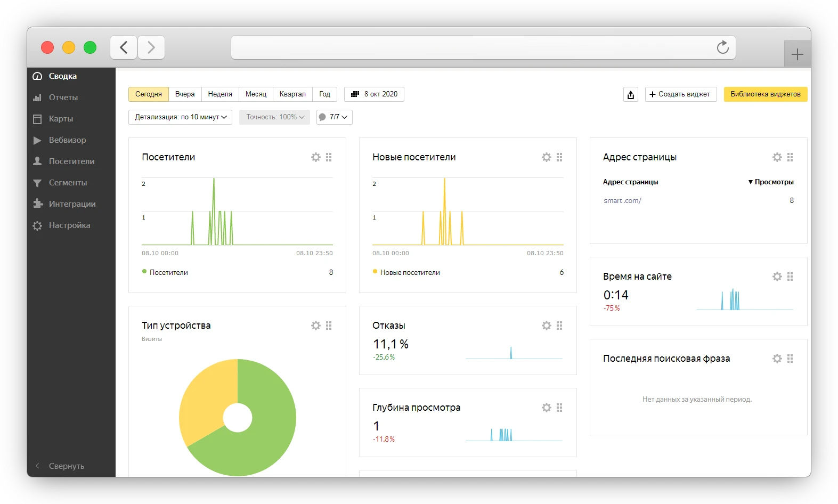The image size is (838, 504).
Task: Switch period to Месяц
Action: pyautogui.click(x=256, y=94)
